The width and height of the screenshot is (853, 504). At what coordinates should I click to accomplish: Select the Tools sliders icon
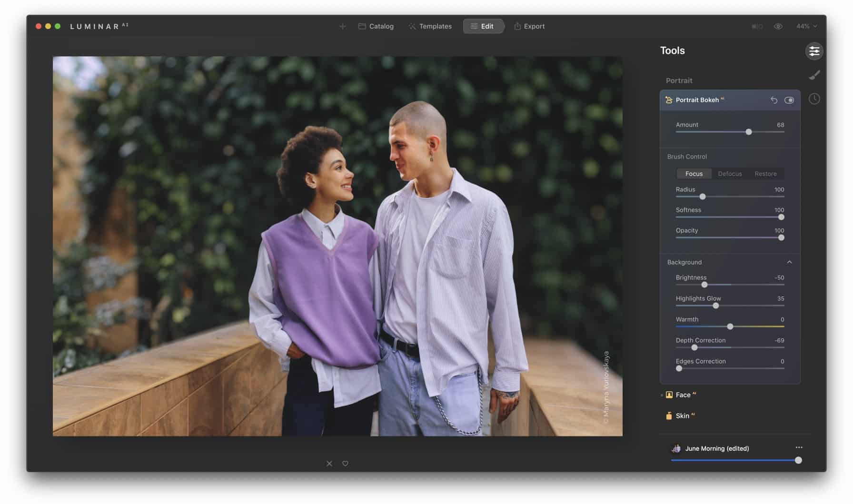click(814, 51)
